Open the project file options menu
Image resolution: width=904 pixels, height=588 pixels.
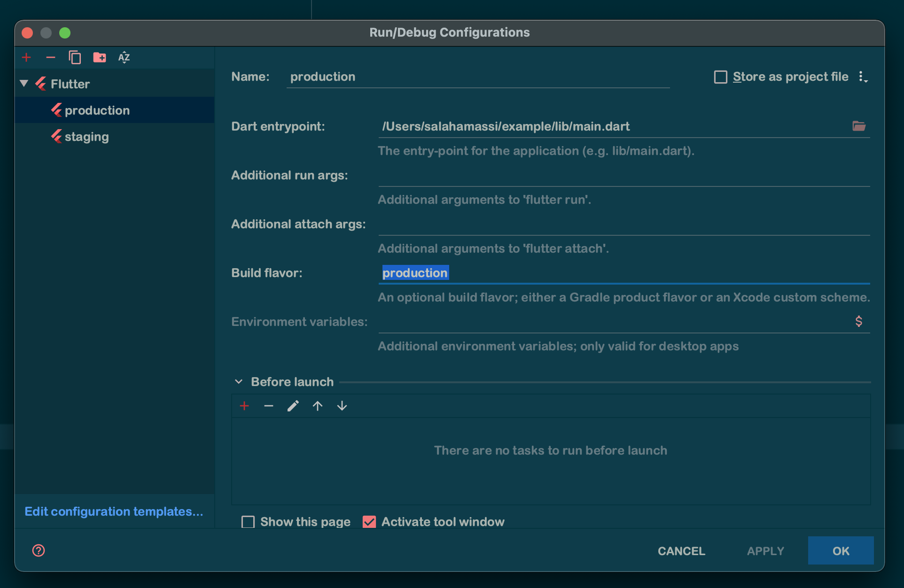863,77
